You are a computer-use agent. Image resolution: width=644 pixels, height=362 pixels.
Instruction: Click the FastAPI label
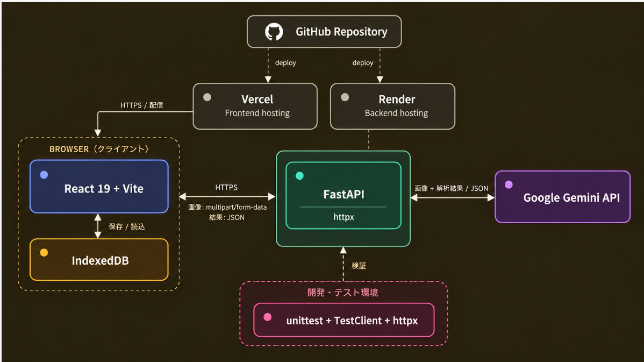point(344,194)
